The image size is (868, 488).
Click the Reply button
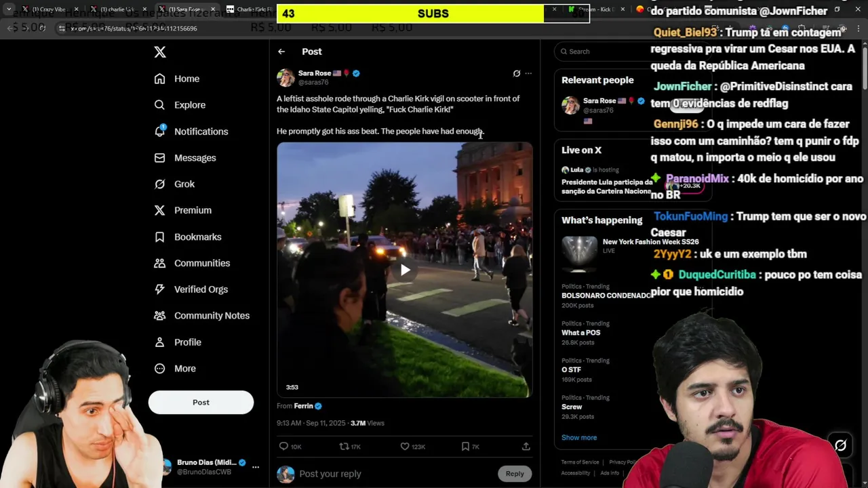click(515, 474)
